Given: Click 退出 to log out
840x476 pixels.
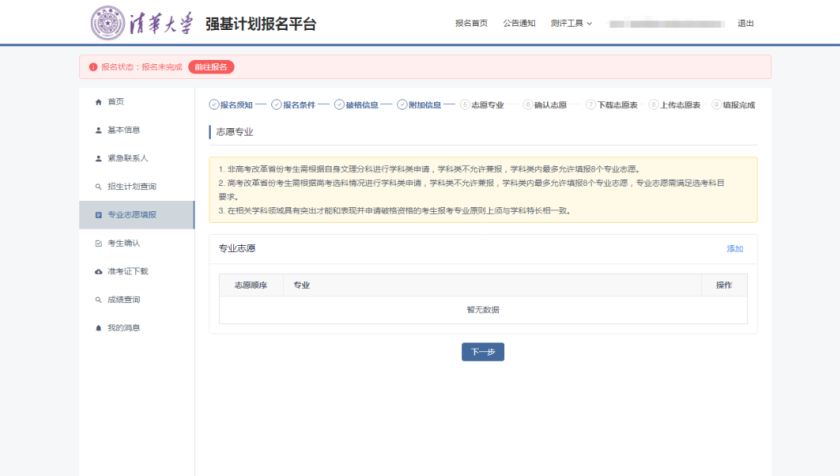Looking at the screenshot, I should 746,23.
